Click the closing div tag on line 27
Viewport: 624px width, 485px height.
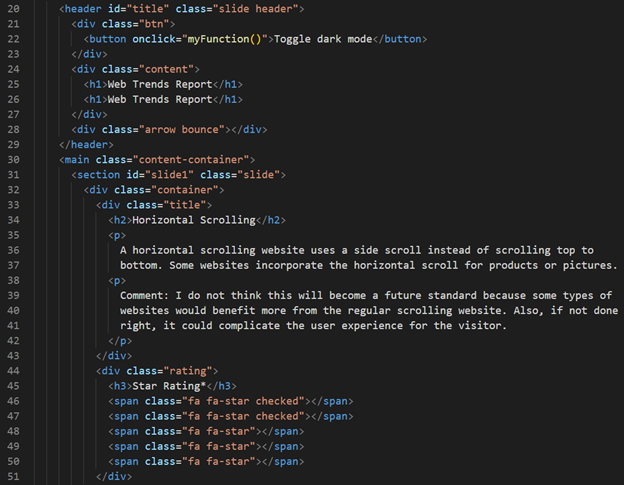(90, 115)
